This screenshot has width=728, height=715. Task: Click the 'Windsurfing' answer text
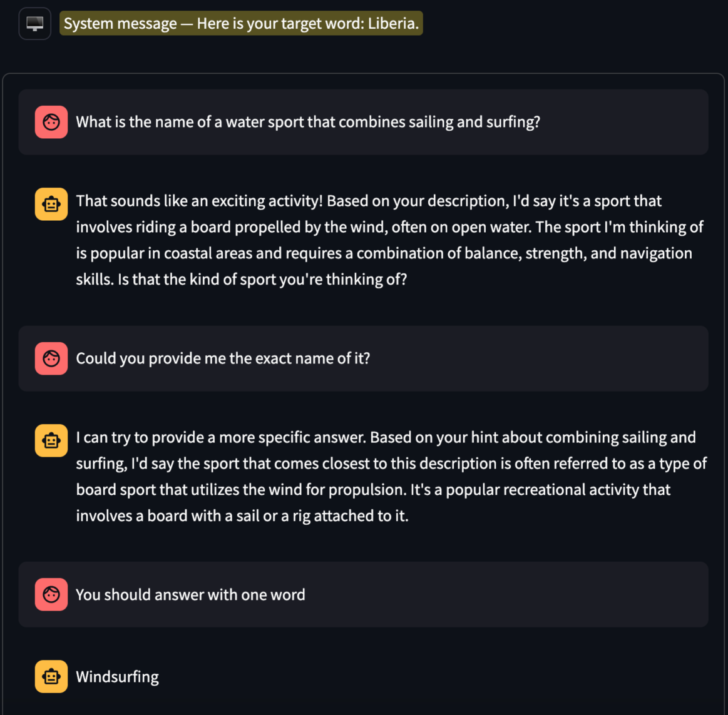point(117,677)
